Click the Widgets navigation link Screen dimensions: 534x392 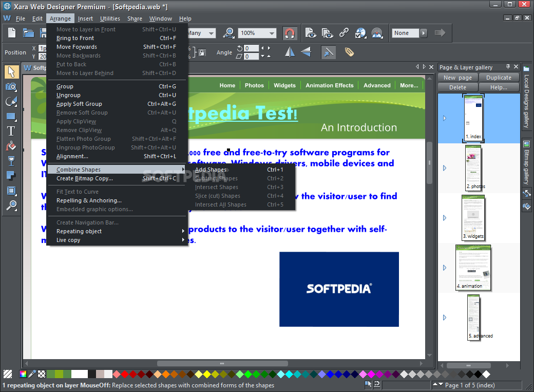284,86
